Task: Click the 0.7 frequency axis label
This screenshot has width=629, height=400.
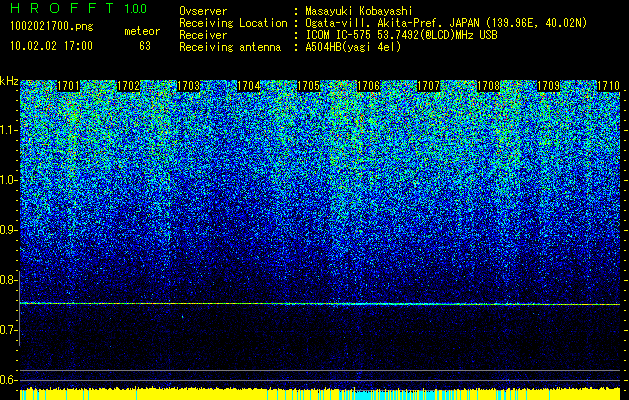Action: tap(9, 330)
